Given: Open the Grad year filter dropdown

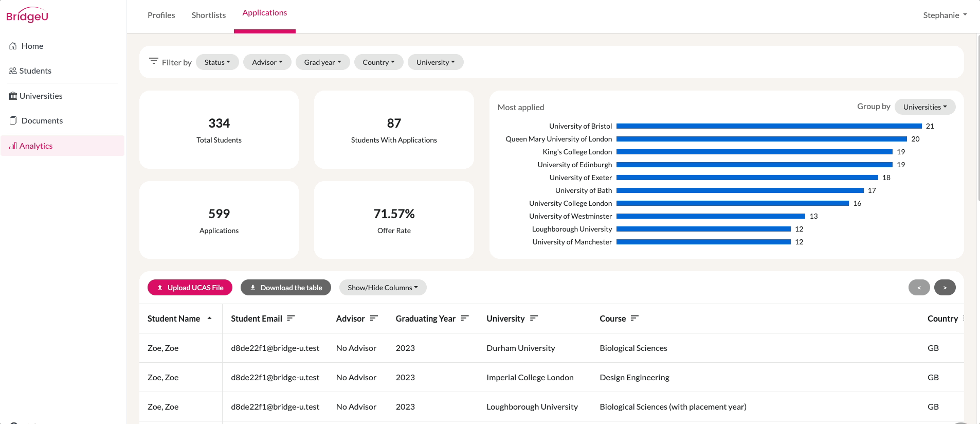Looking at the screenshot, I should [x=323, y=62].
